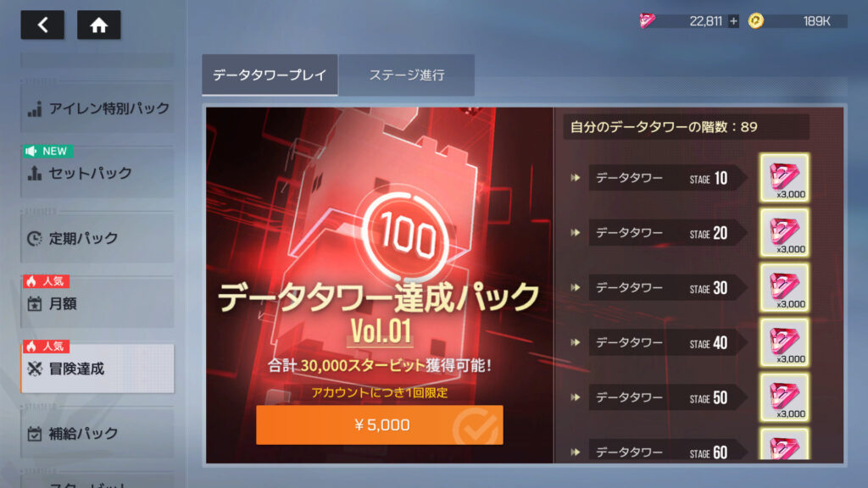The height and width of the screenshot is (488, 868).
Task: Go back with the arrow button
Action: [x=42, y=25]
